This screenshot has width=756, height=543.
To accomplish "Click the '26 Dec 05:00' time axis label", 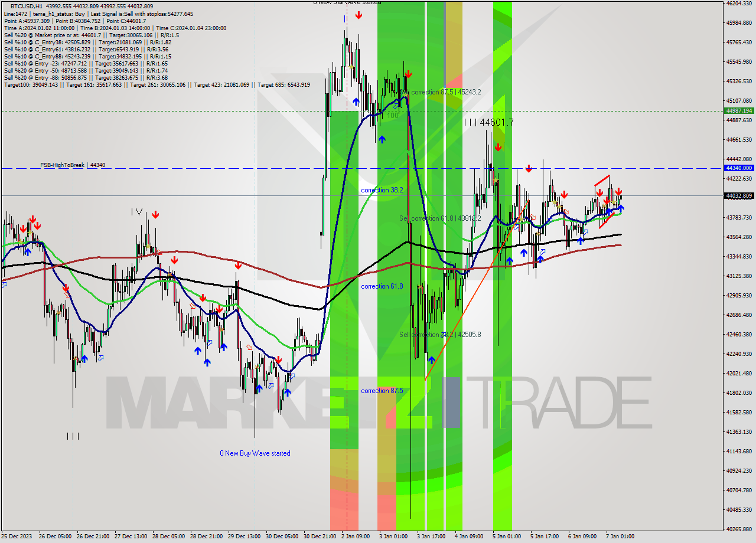I will 56,537.
